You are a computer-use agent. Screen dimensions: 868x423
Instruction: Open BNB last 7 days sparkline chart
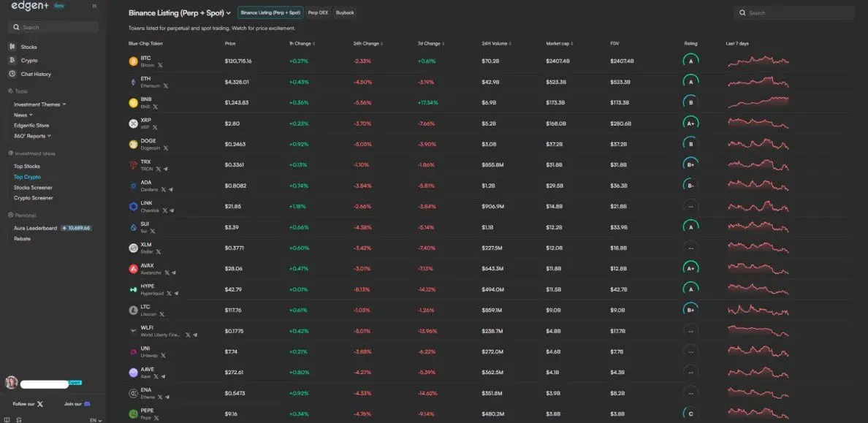pos(758,102)
